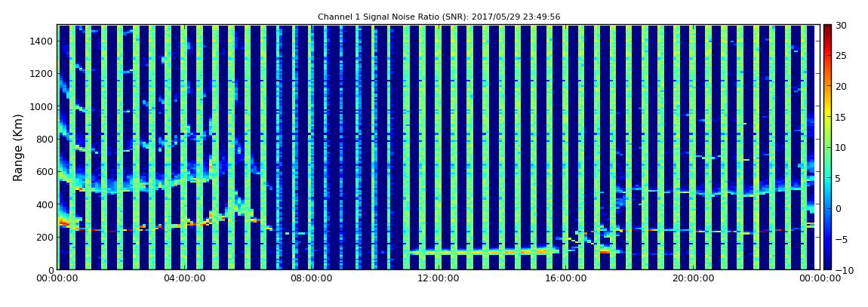Click the SNR heatmap plot area
868x307 pixels.
tap(439, 147)
